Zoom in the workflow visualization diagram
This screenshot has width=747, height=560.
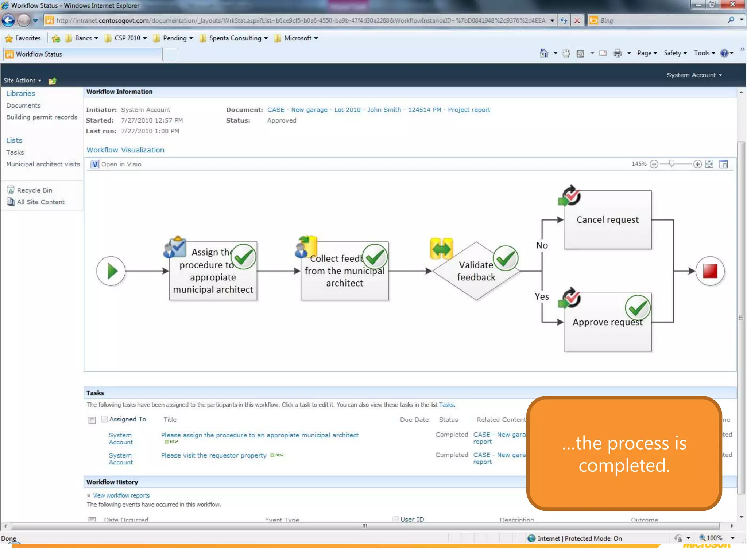(x=697, y=164)
